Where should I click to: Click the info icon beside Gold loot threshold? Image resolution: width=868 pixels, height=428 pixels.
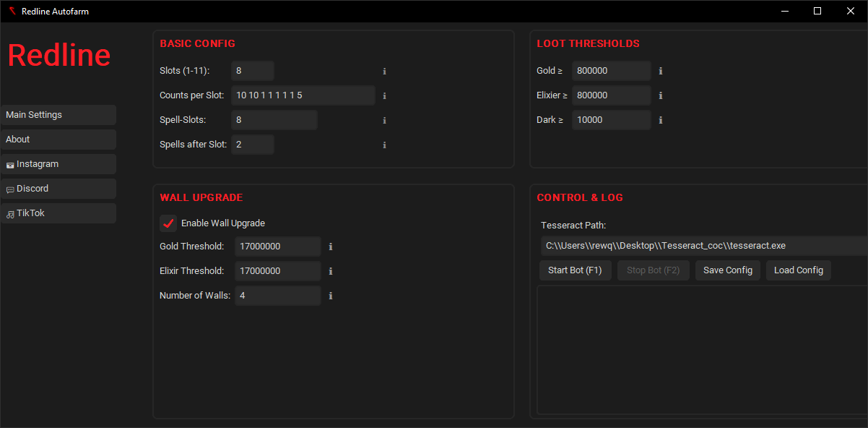tap(661, 71)
